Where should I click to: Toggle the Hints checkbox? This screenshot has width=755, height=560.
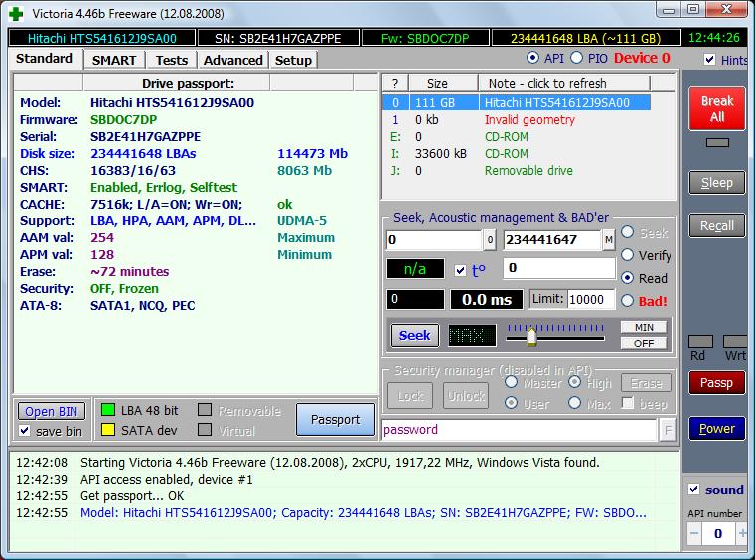pyautogui.click(x=709, y=60)
